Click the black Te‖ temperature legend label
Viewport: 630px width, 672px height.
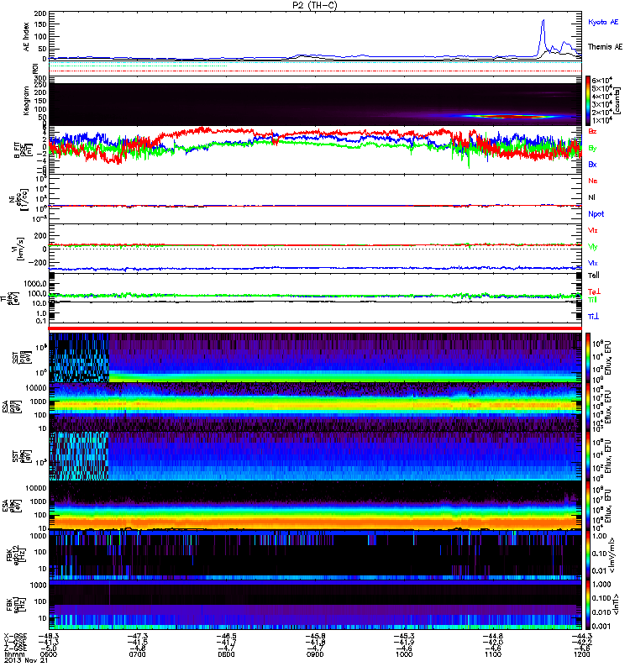coord(593,276)
